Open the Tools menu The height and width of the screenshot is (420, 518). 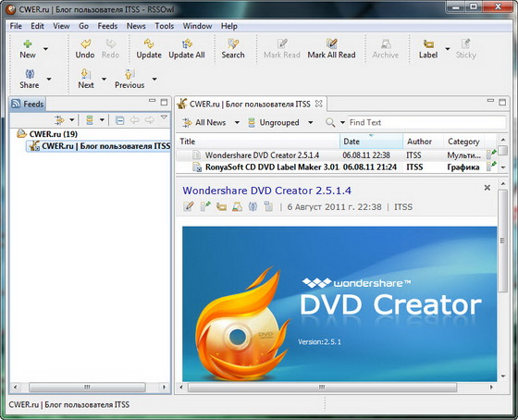coord(165,26)
